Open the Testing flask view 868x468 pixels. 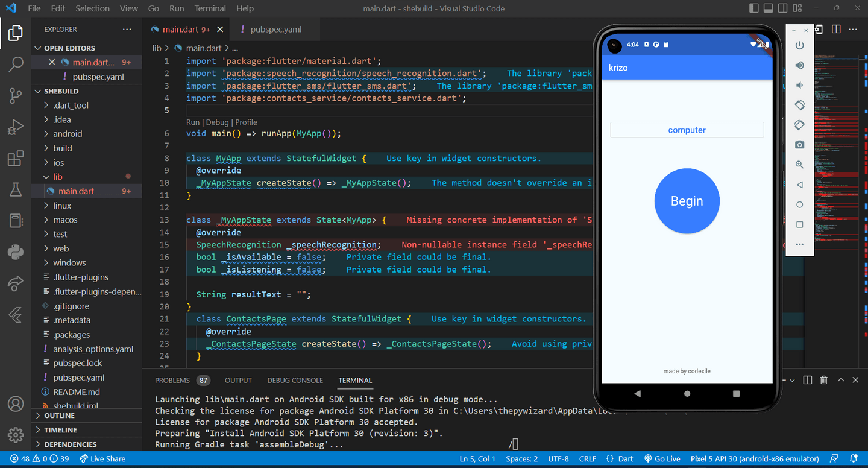(16, 189)
